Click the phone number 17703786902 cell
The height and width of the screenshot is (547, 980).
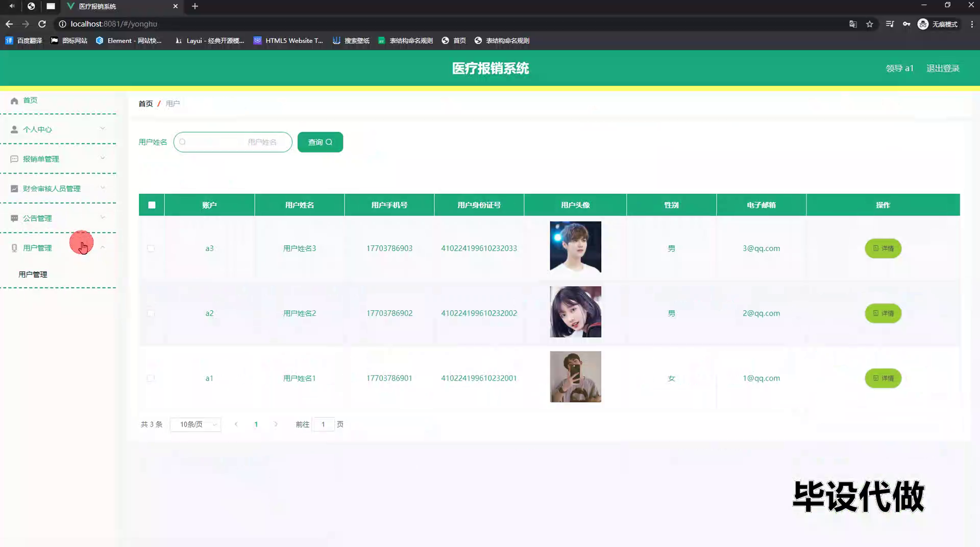[x=389, y=313]
